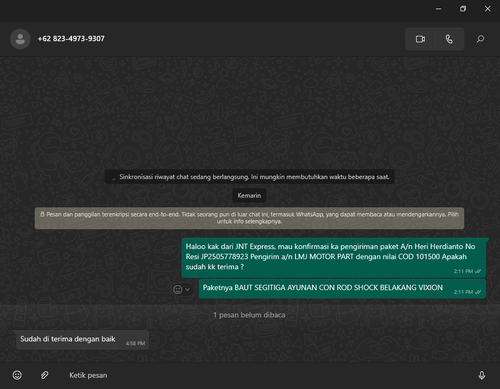The height and width of the screenshot is (389, 500).
Task: Select the 'Paketnya BAUT SEGITIGA AYUNAN' message bubble
Action: (342, 289)
